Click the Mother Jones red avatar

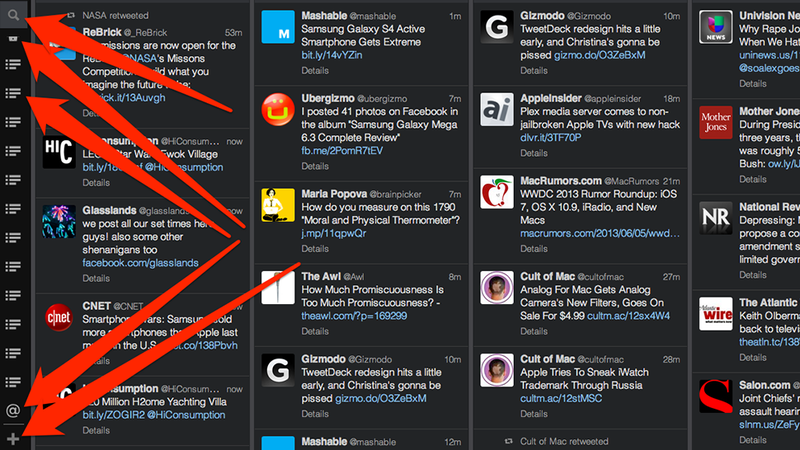716,122
